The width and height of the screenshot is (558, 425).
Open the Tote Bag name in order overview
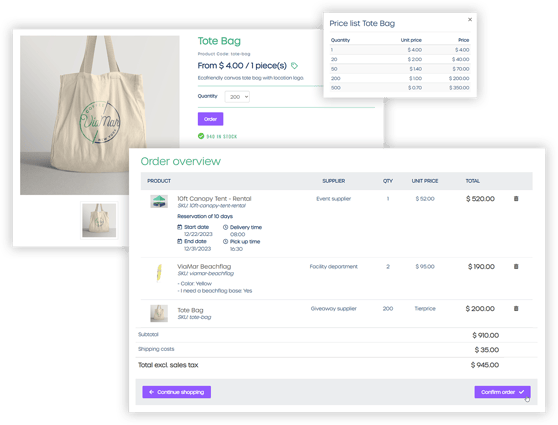[190, 310]
